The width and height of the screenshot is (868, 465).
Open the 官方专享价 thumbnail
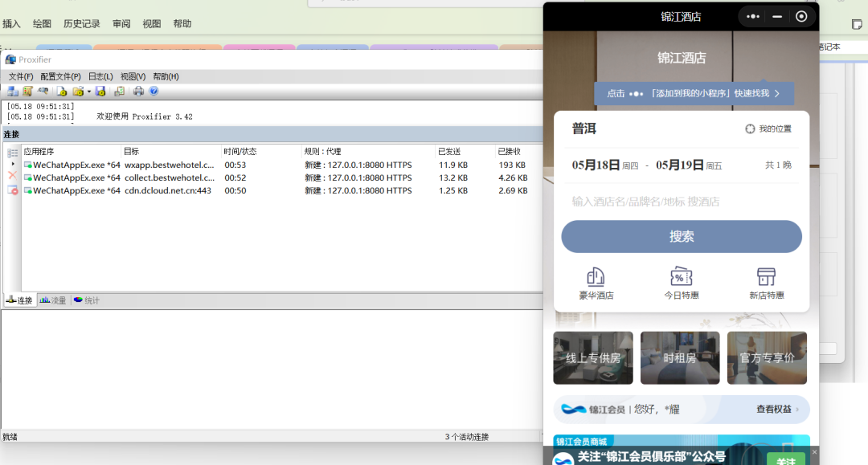tap(767, 357)
